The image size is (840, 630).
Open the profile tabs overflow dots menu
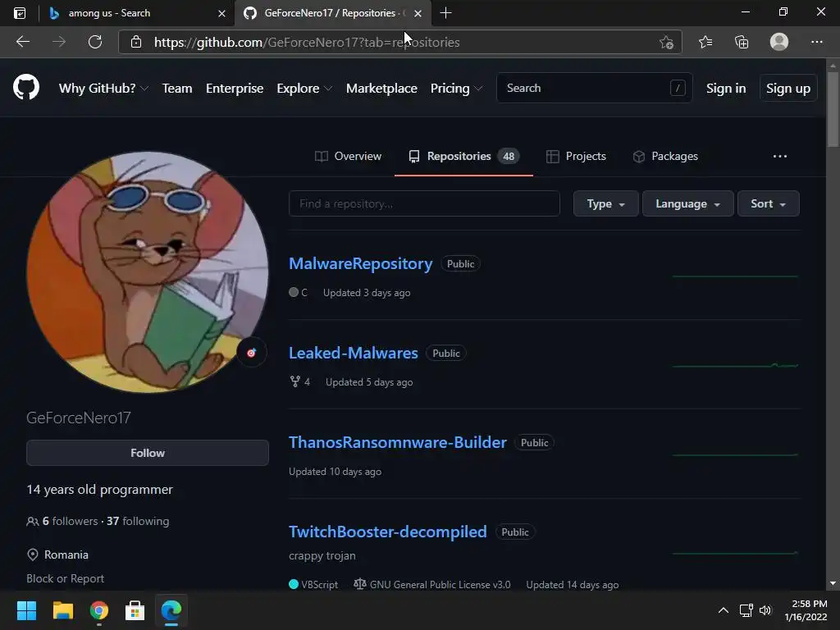[x=780, y=156]
